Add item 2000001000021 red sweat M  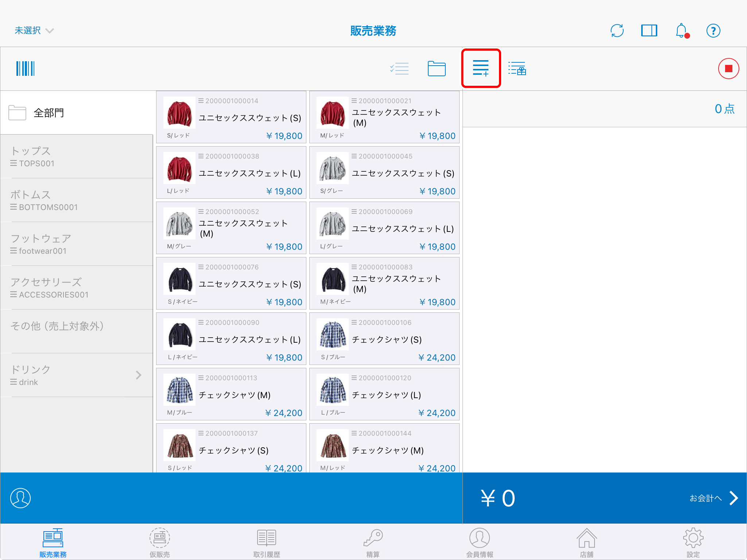pos(384,117)
